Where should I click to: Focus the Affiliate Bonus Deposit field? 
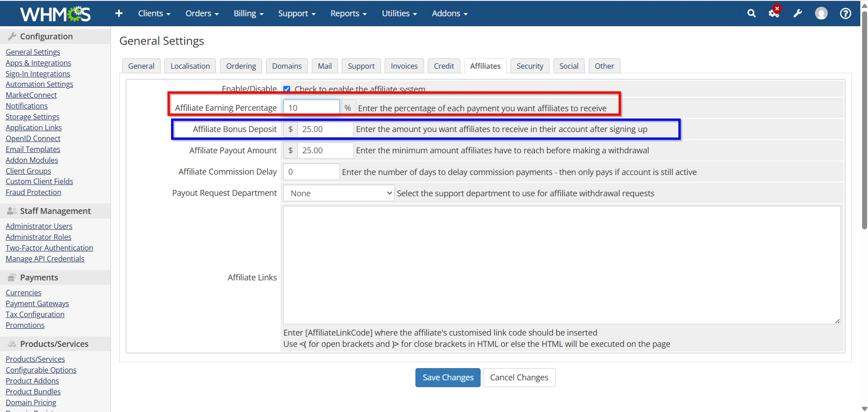coord(325,129)
